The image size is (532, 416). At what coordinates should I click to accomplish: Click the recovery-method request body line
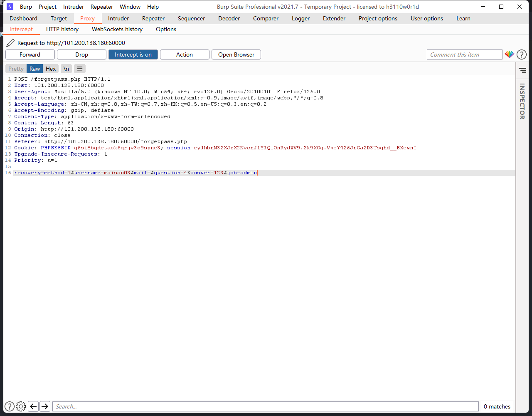point(136,173)
